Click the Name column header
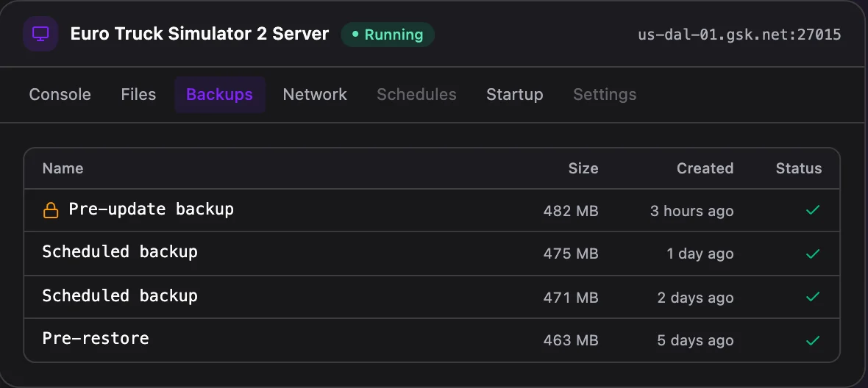The height and width of the screenshot is (388, 868). (63, 168)
